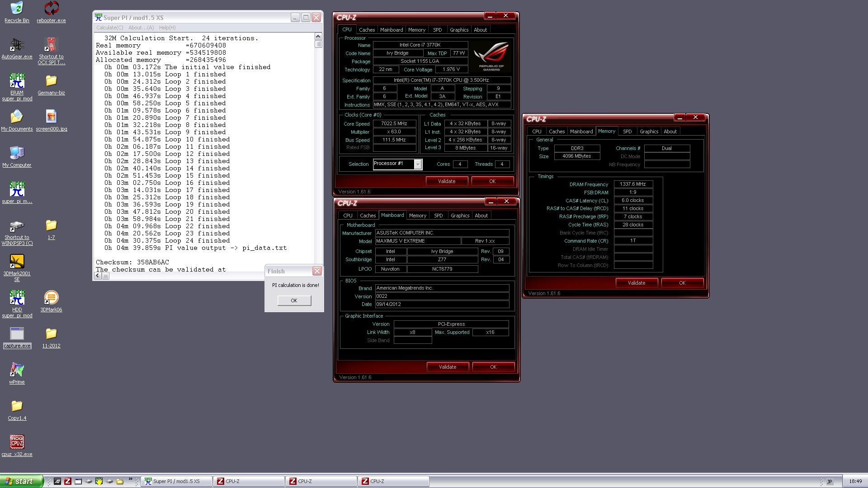Click Validate in the Mainboard CPU-Z window
Image resolution: width=868 pixels, height=488 pixels.
(x=448, y=367)
